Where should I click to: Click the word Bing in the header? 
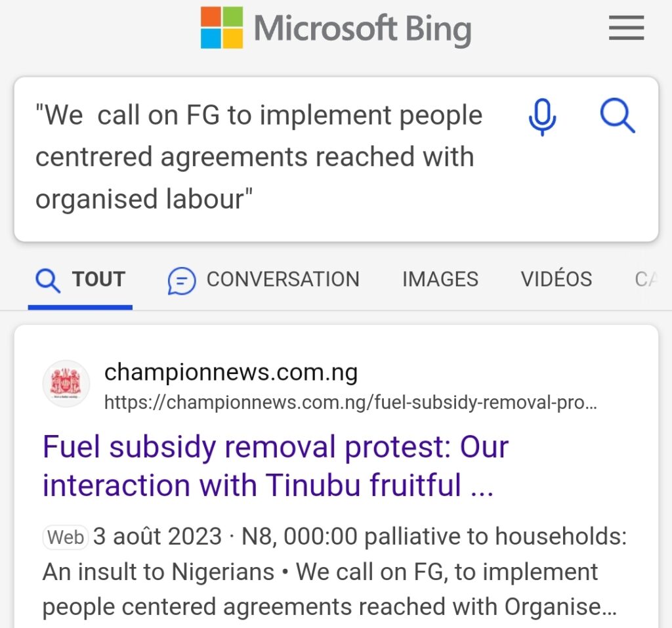[438, 29]
